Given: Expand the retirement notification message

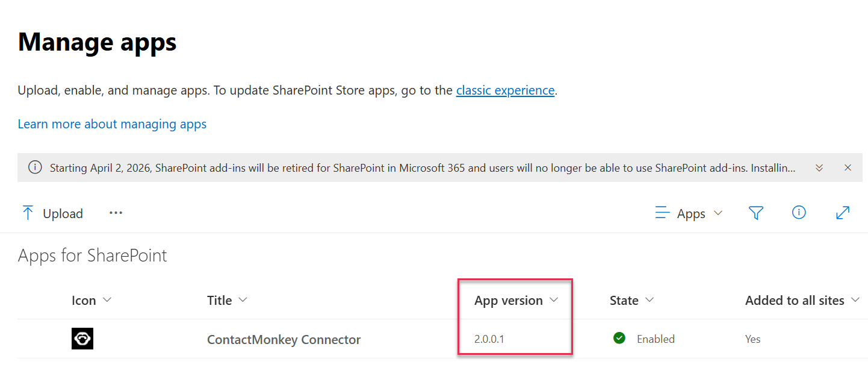Looking at the screenshot, I should tap(819, 167).
